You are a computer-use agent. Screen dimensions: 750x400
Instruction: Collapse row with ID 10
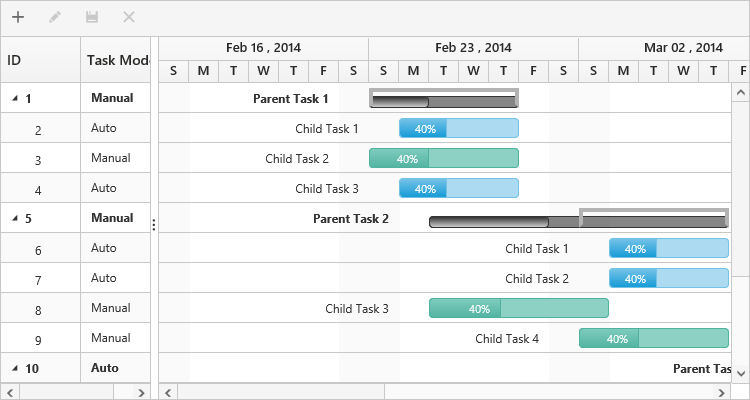[15, 368]
